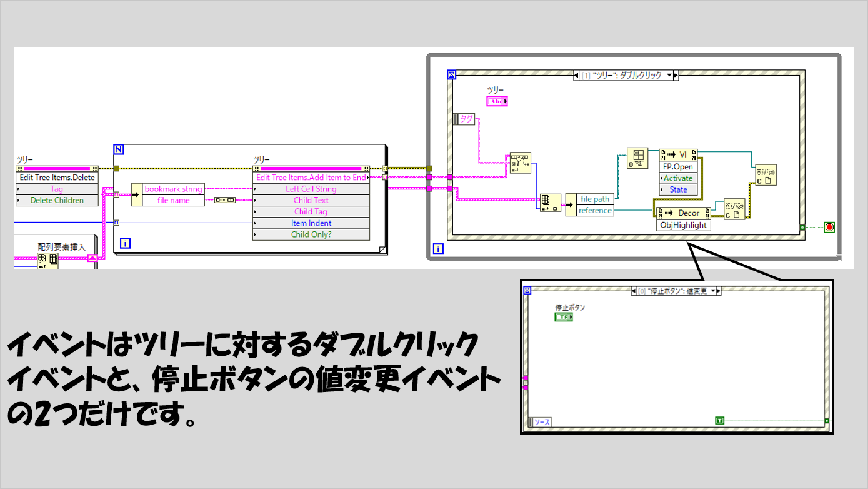Viewport: 868px width, 489px height.
Task: Select the 停止ボタン boolean terminal
Action: pyautogui.click(x=564, y=317)
